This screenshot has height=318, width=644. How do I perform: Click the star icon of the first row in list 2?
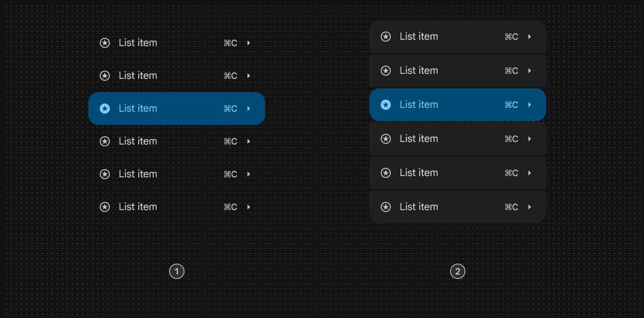tap(386, 37)
